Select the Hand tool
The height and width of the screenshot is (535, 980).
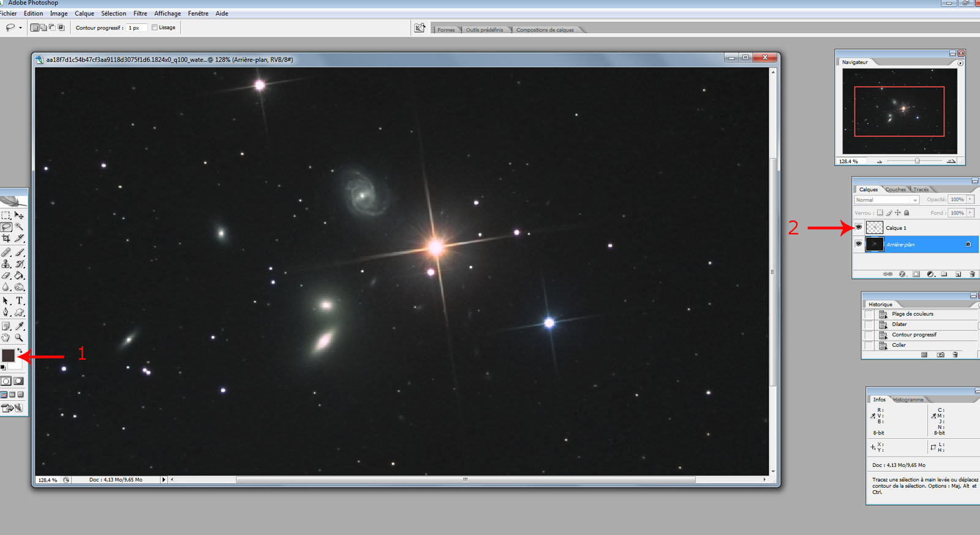(6, 338)
